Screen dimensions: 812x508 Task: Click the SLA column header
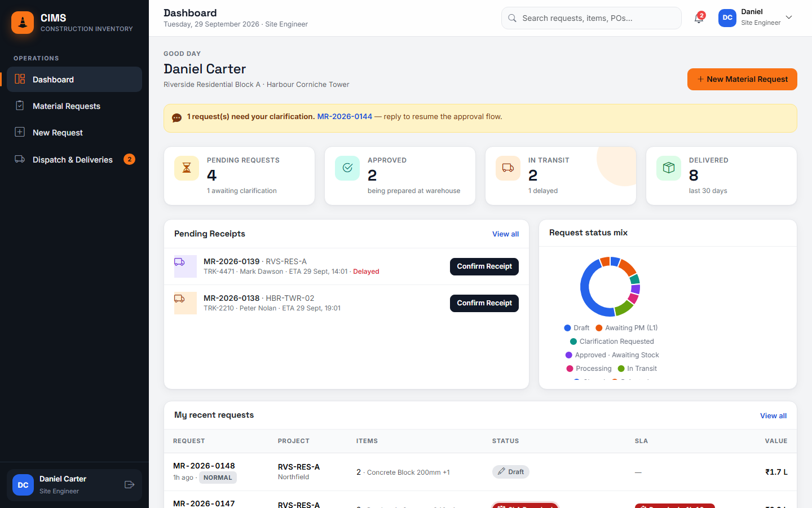pyautogui.click(x=641, y=441)
